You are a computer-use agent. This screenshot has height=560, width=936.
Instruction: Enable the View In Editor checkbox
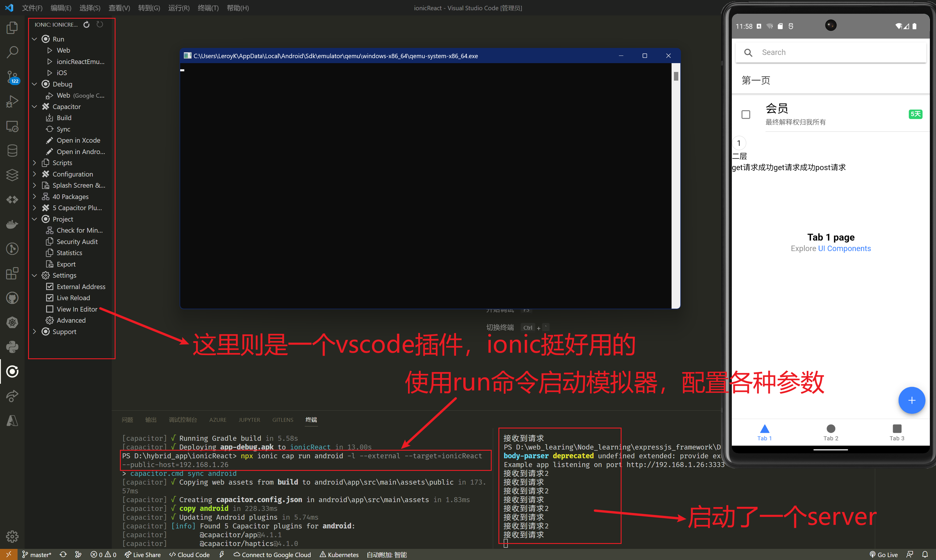coord(49,309)
